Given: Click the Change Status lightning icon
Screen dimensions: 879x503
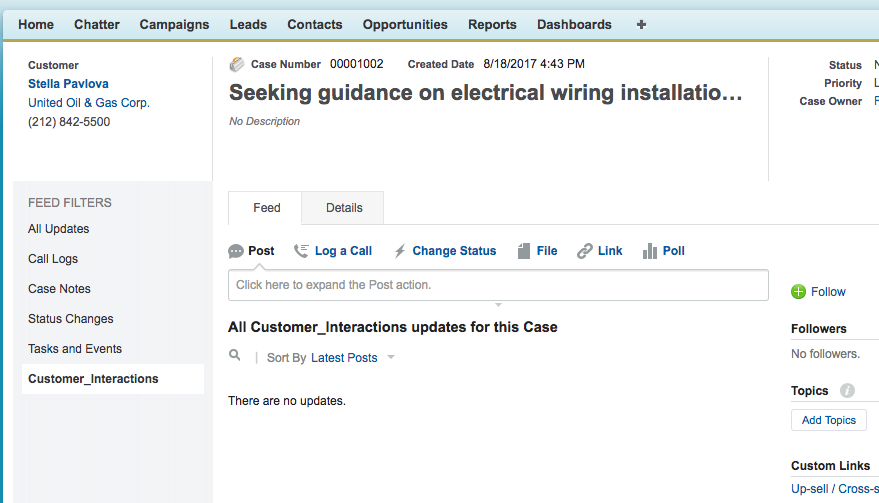Looking at the screenshot, I should pos(400,251).
